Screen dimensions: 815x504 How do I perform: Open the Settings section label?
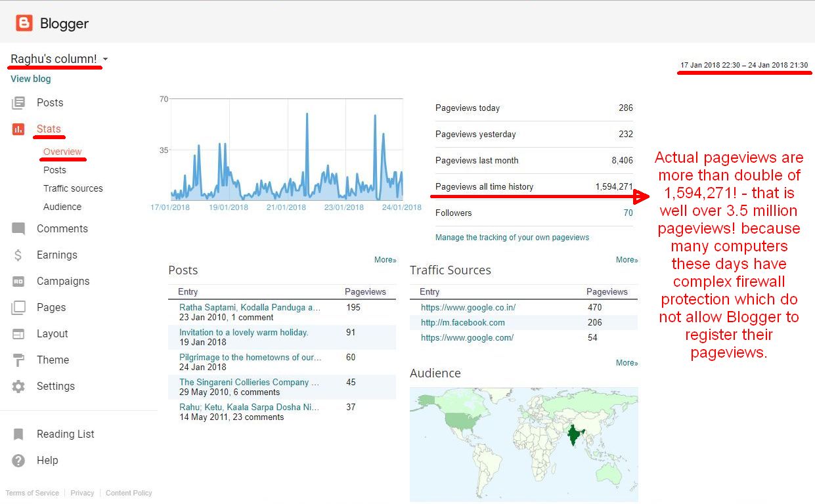tap(56, 387)
